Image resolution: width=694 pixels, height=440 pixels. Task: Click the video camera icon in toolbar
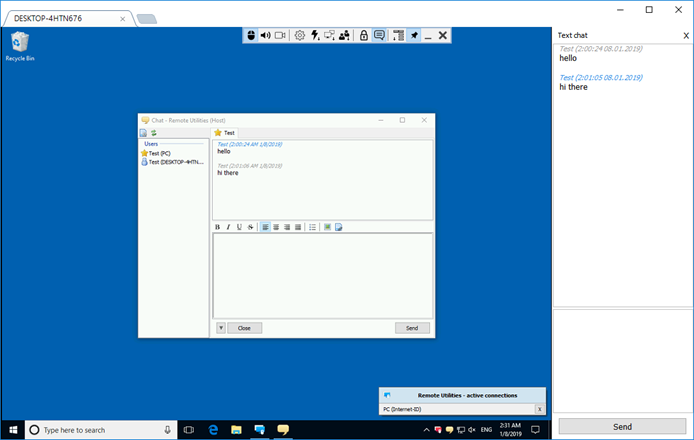[281, 35]
